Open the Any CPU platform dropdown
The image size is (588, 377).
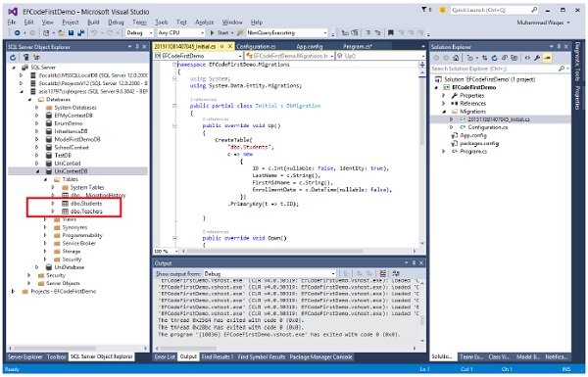(180, 33)
